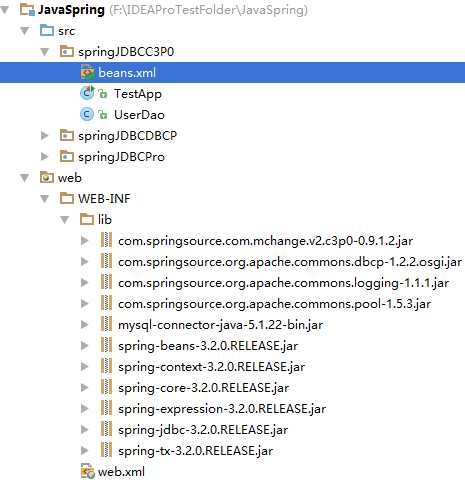The width and height of the screenshot is (465, 480).
Task: Click the JavaSpring project module icon
Action: point(27,9)
